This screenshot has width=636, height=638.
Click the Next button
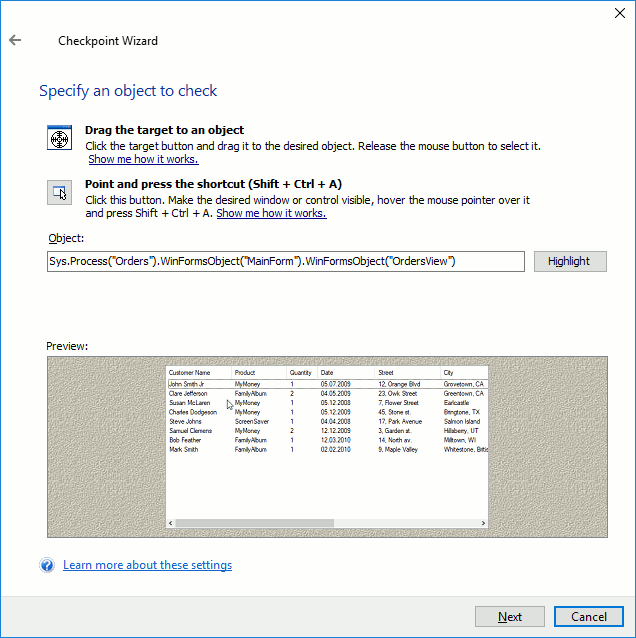(x=510, y=617)
